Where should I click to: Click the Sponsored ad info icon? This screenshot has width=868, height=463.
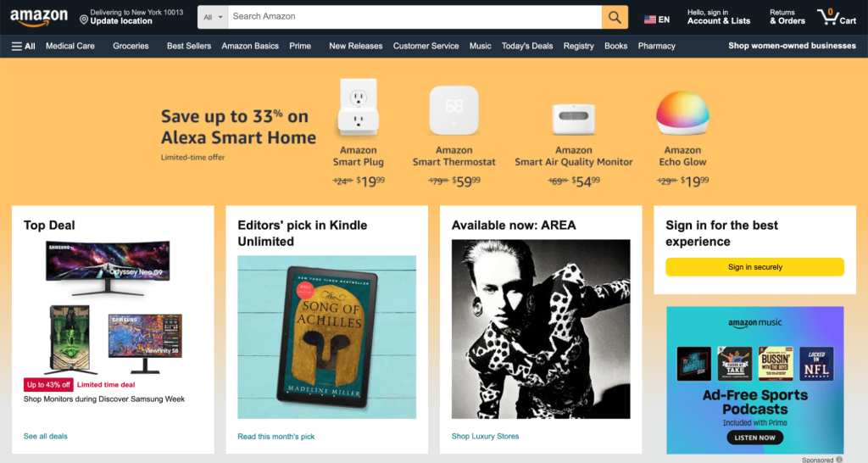pos(839,460)
